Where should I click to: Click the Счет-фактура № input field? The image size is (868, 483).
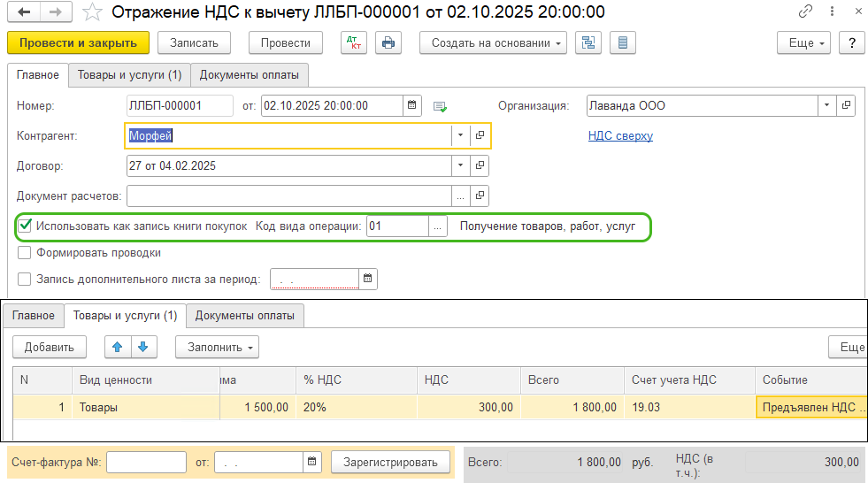146,462
